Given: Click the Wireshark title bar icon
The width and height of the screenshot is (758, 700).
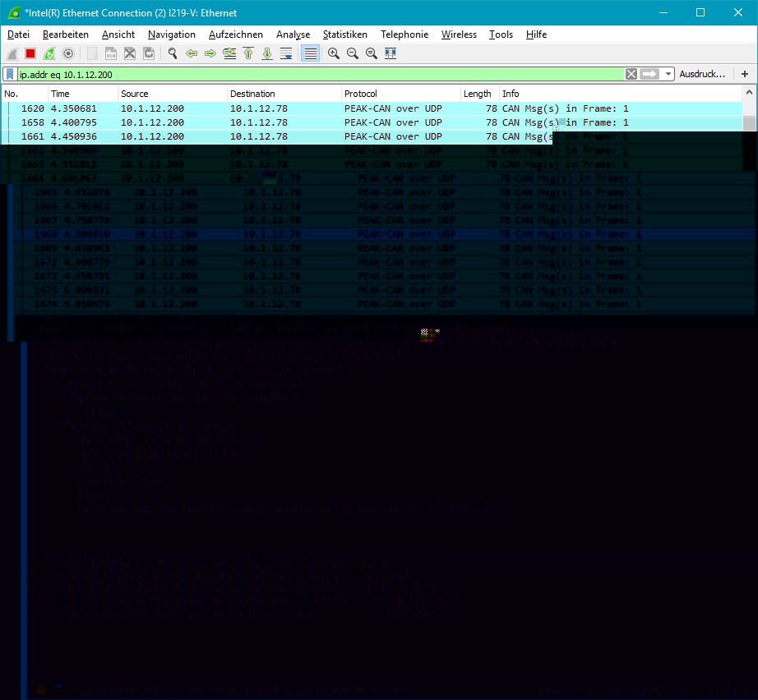Looking at the screenshot, I should 14,13.
